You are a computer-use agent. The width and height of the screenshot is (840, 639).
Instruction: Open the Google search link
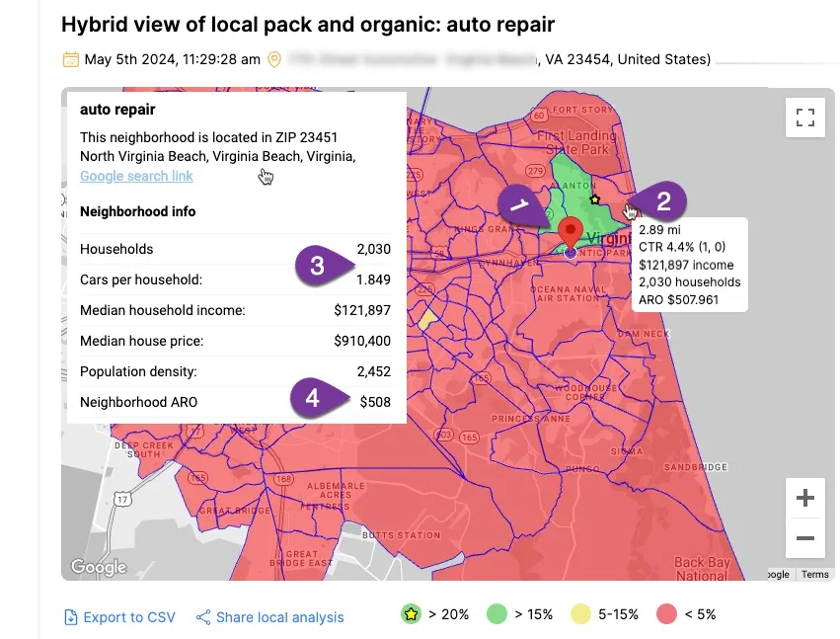coord(136,176)
